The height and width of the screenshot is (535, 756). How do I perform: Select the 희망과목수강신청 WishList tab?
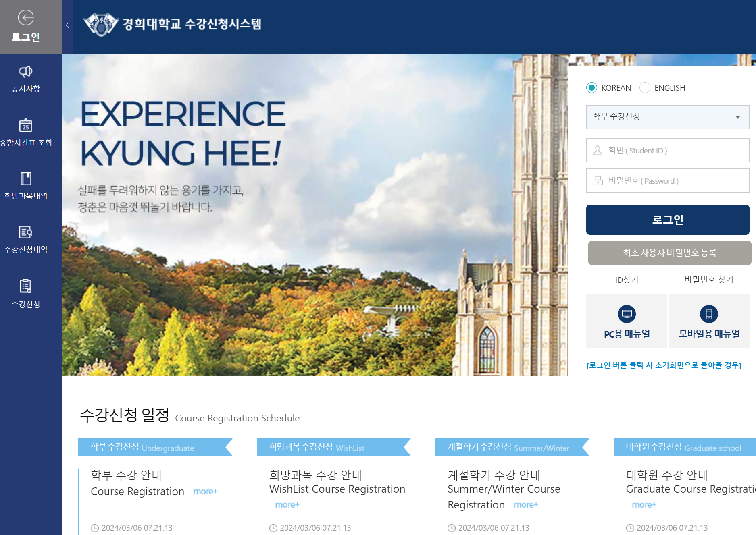pos(334,447)
